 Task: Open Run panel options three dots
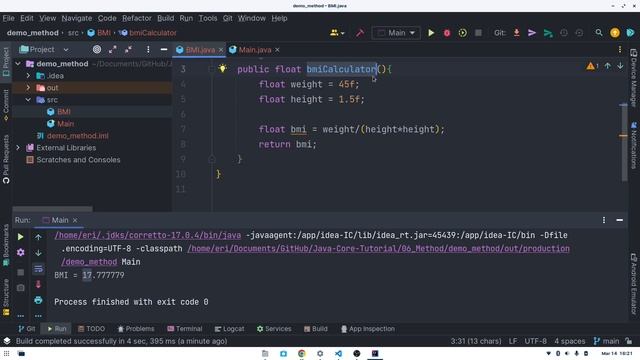pos(604,220)
